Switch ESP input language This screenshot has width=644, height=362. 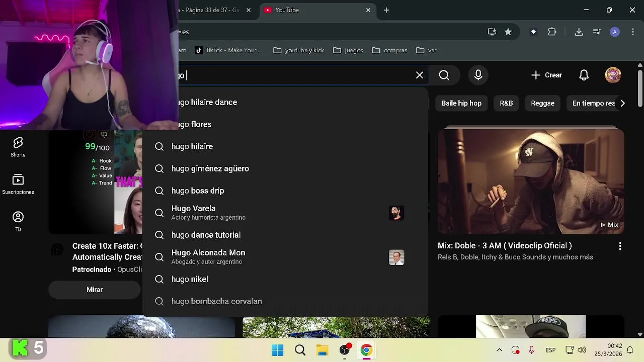(x=550, y=350)
